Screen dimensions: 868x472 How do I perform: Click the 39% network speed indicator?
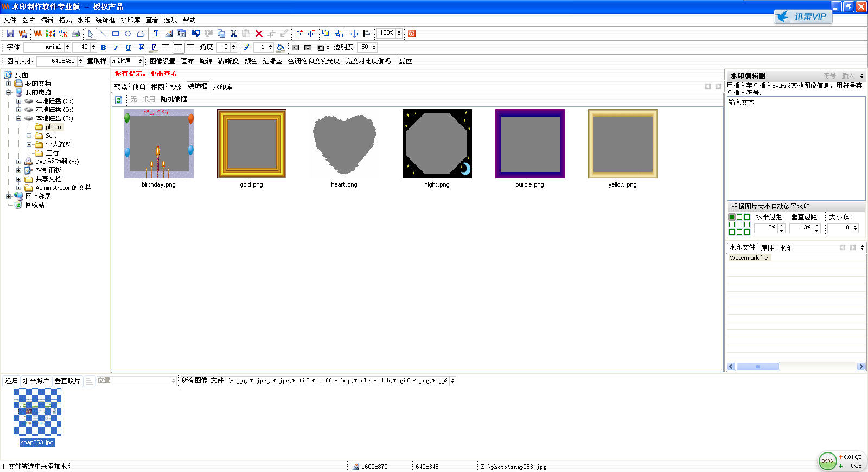tap(827, 461)
